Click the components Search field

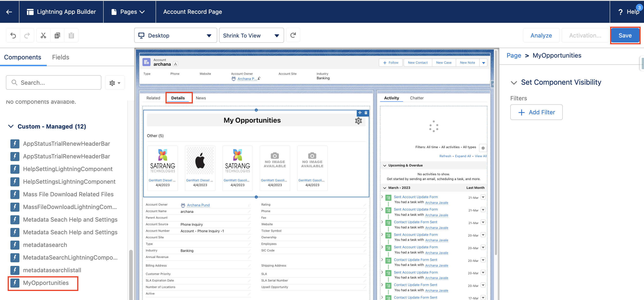point(54,83)
